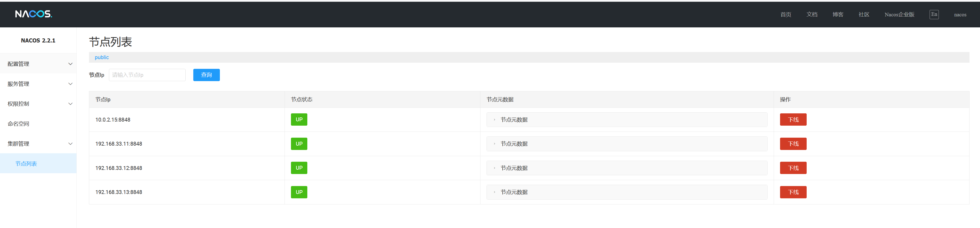Expand 节点元数据 for node 10.0.2.15:8848

click(514, 120)
